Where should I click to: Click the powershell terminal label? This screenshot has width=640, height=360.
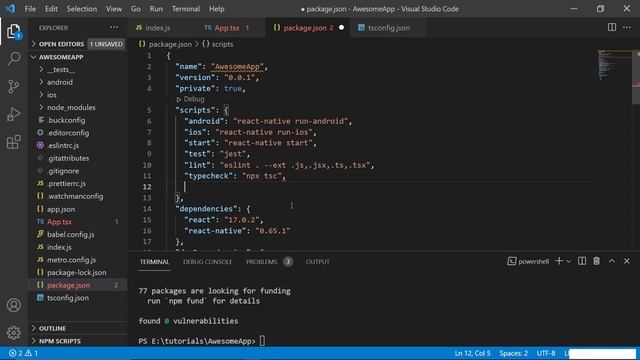(x=528, y=261)
